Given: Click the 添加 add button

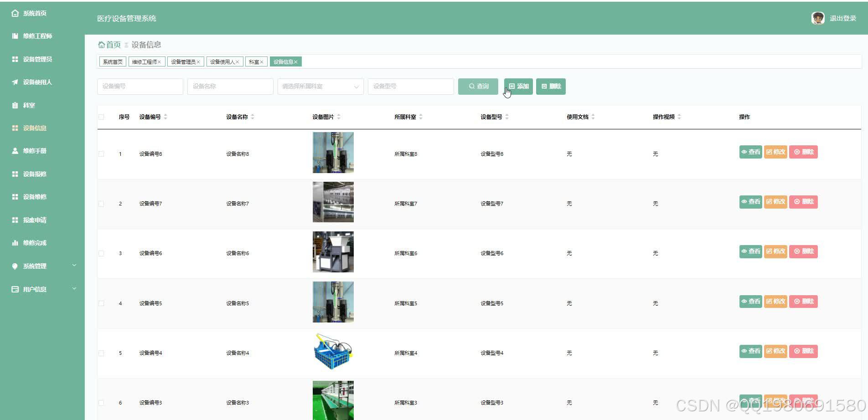Looking at the screenshot, I should tap(518, 87).
